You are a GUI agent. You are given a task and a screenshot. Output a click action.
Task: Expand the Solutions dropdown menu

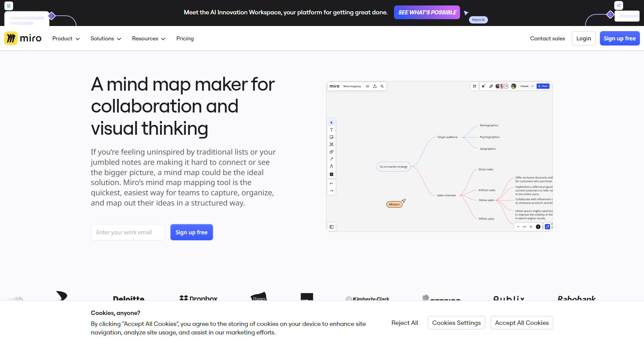[x=106, y=39]
